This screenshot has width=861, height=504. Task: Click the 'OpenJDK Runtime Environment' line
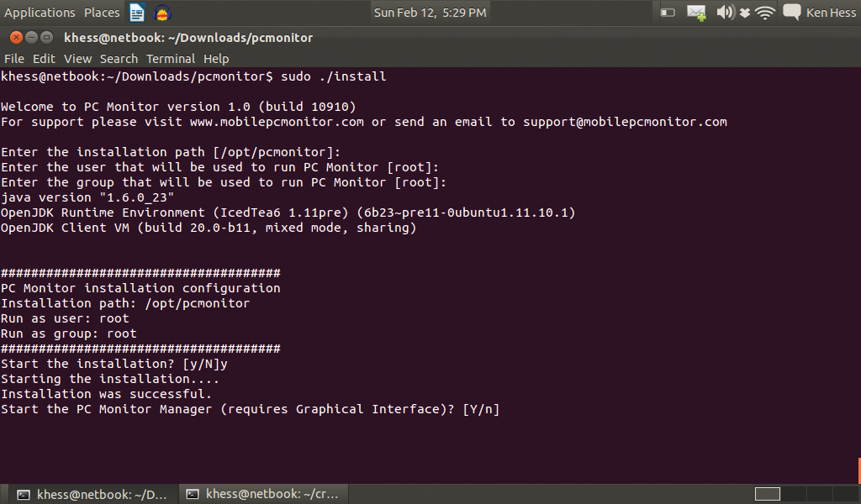(288, 213)
